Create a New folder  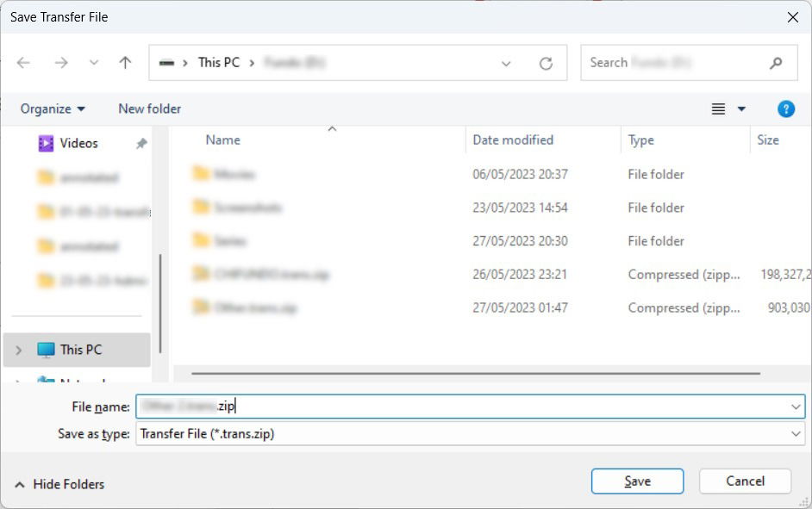[x=150, y=109]
